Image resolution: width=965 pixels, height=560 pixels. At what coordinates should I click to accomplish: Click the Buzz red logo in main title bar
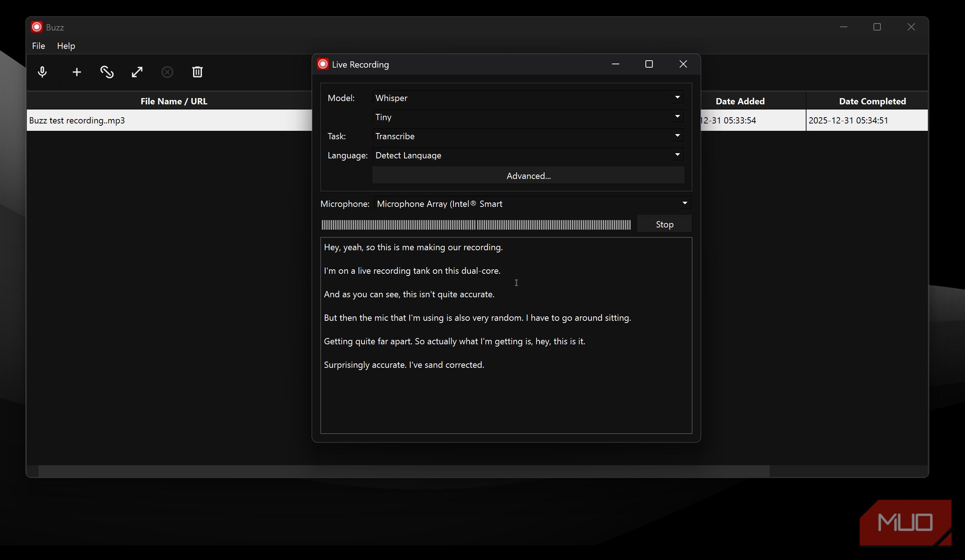point(37,27)
